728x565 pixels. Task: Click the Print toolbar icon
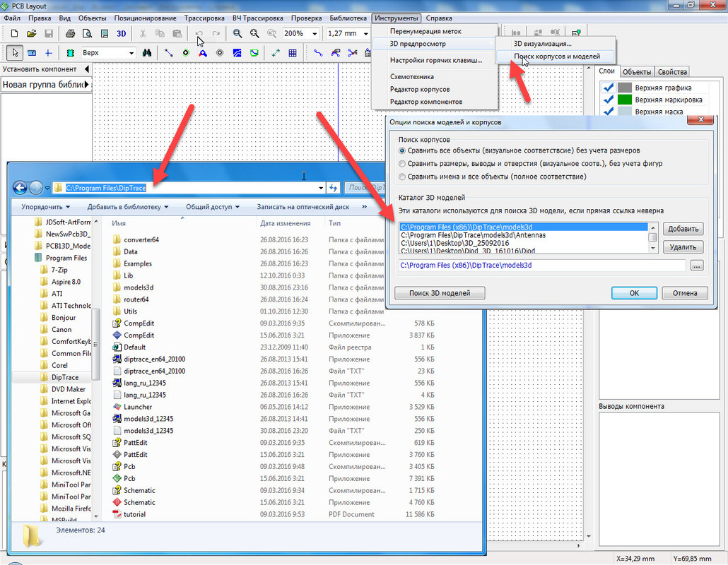[70, 33]
